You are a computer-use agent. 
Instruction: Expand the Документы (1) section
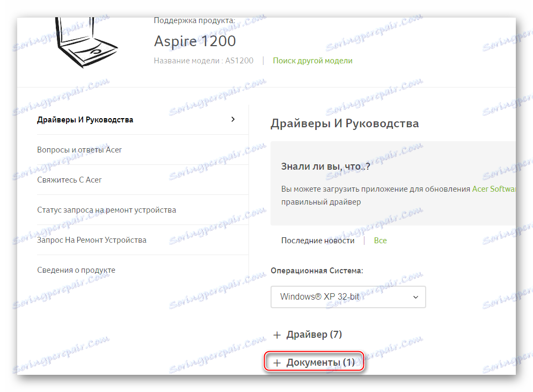tap(314, 362)
